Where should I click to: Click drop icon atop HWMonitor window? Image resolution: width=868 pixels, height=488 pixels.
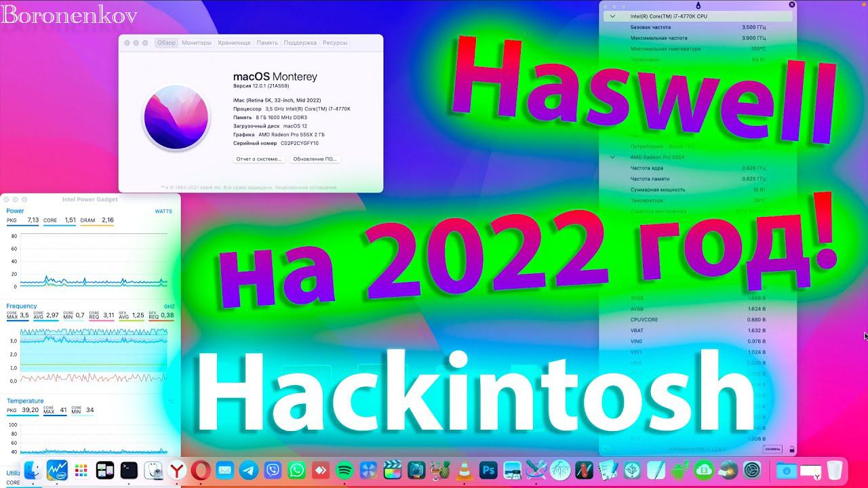pyautogui.click(x=698, y=5)
